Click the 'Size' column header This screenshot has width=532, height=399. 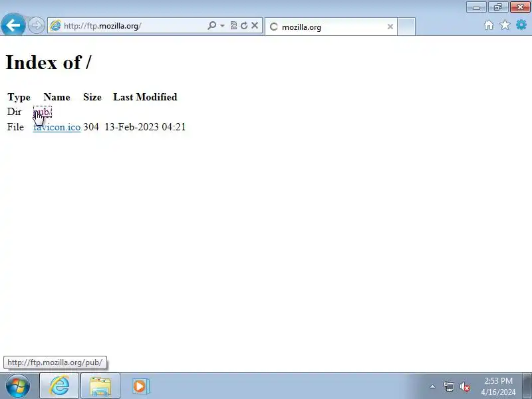tap(92, 97)
